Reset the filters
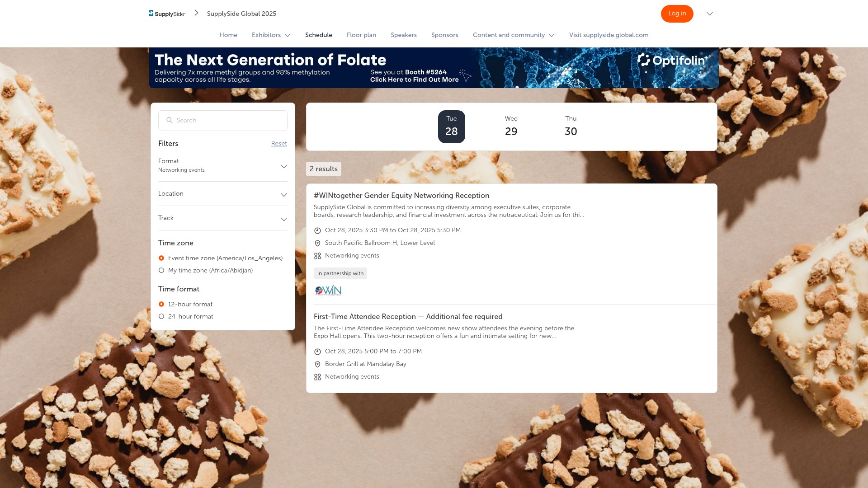This screenshot has width=868, height=488. [279, 143]
